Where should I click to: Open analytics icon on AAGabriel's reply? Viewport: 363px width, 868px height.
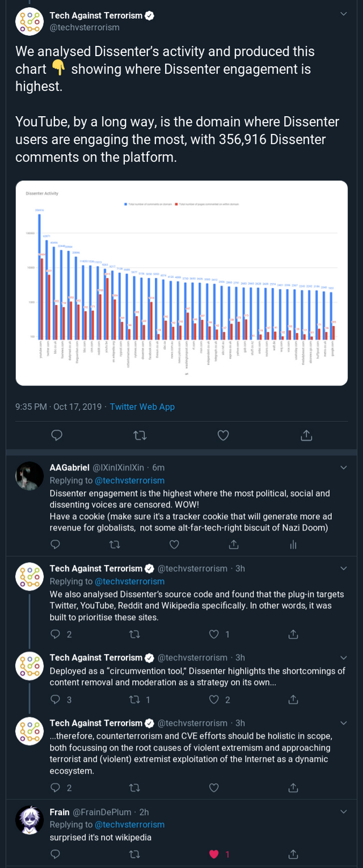tap(293, 544)
